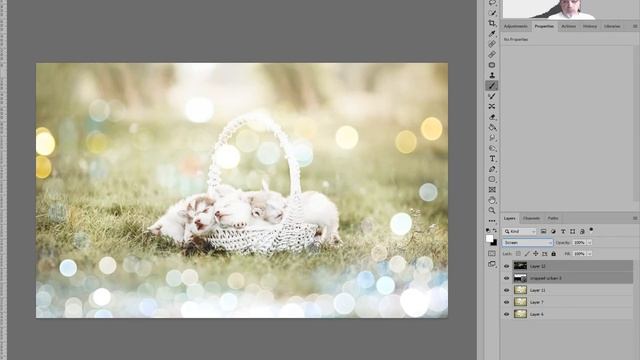Viewport: 640px width, 360px height.
Task: Open the Layers panel flyout menu
Action: (635, 218)
